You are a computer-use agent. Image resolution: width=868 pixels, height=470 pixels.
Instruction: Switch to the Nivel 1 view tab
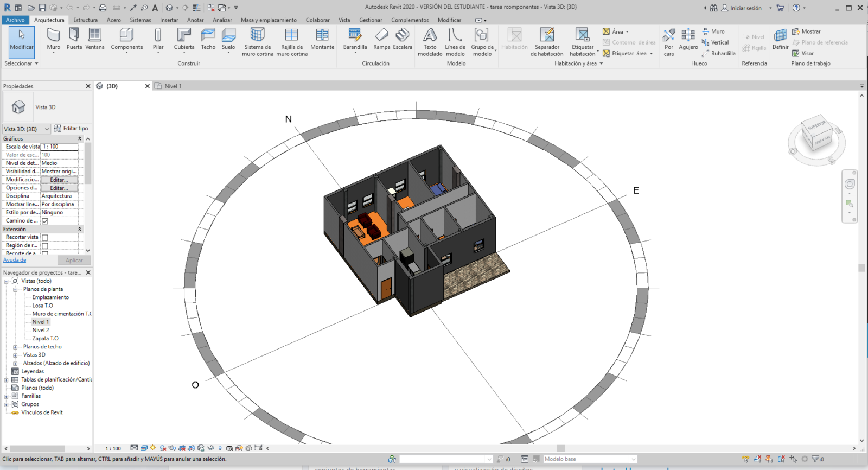[x=173, y=86]
